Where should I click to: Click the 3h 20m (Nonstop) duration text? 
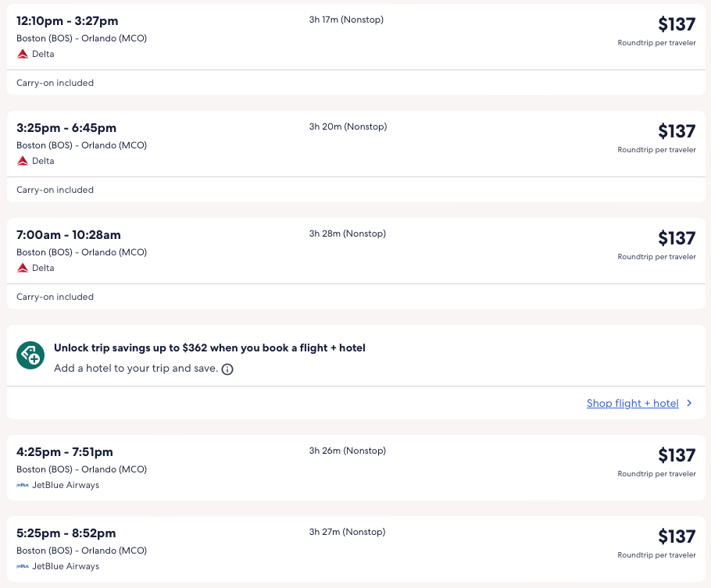pos(348,127)
